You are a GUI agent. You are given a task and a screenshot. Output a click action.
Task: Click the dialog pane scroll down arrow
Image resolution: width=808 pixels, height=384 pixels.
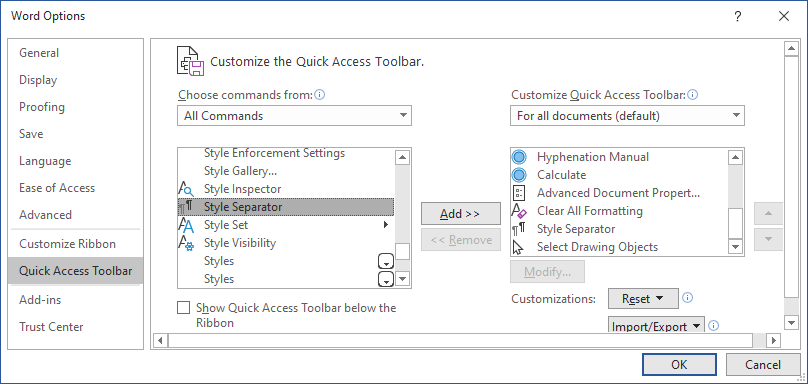pos(791,323)
